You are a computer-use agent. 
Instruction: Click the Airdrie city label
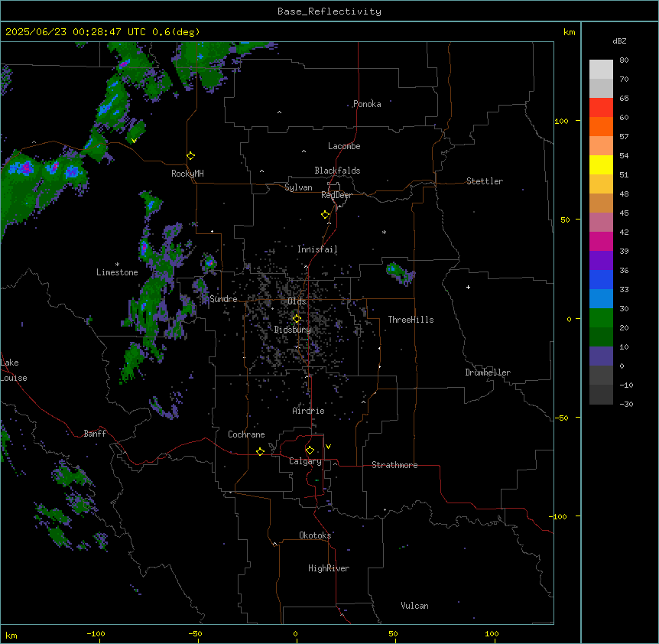pyautogui.click(x=309, y=411)
